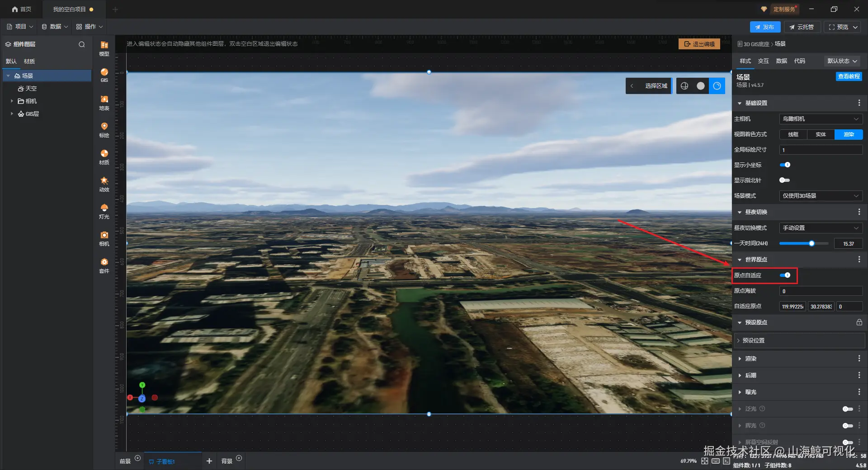Collapse the 场景 tree node

tap(8, 76)
